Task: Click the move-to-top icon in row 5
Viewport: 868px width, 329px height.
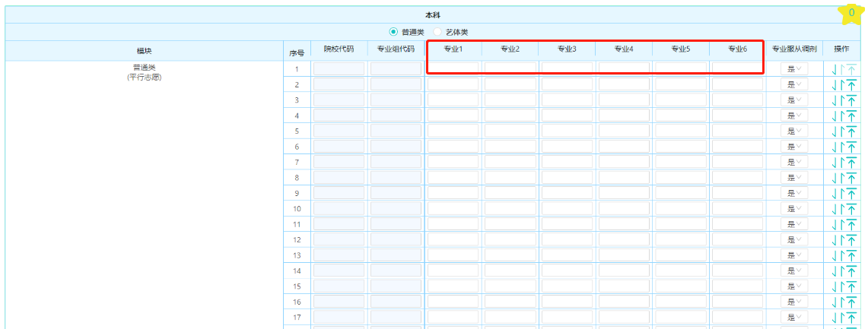Action: 851,131
